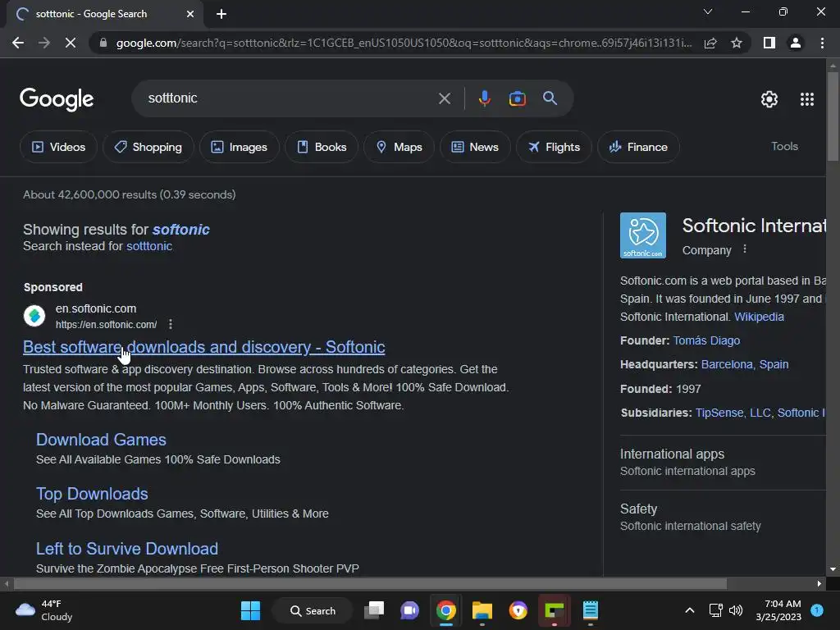This screenshot has height=630, width=840.
Task: Click the en.softonic.com favicon
Action: pos(34,316)
